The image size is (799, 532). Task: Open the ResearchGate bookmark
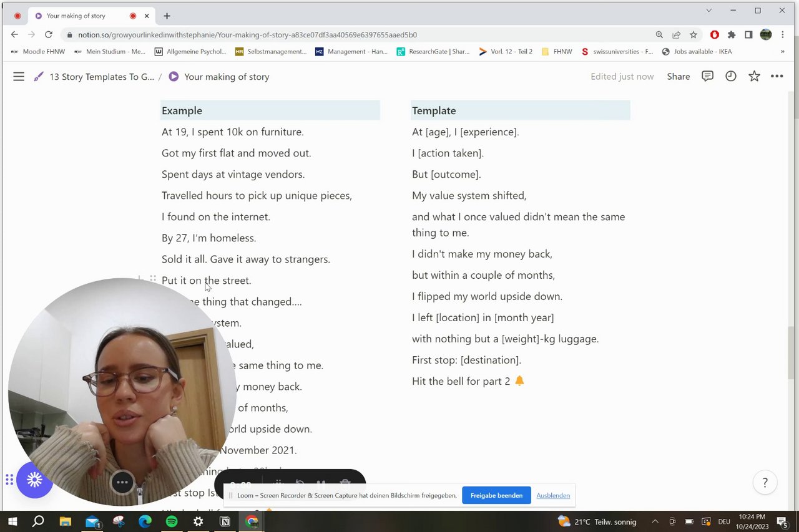433,52
